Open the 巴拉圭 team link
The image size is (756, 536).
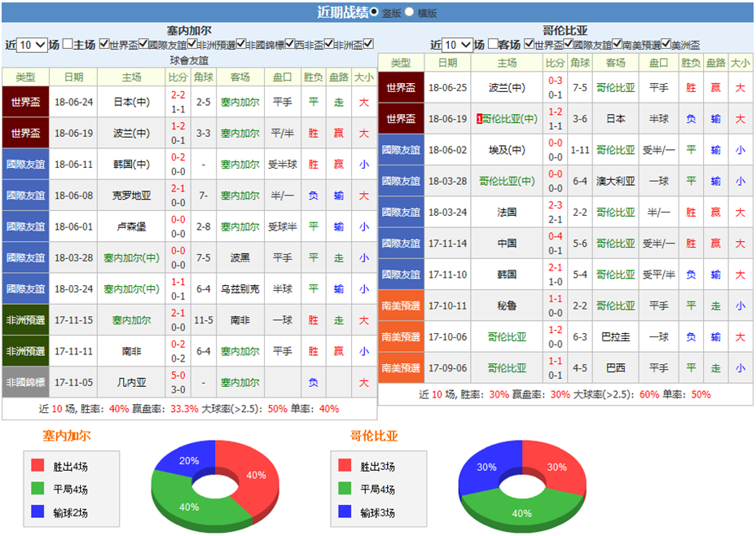pos(616,337)
